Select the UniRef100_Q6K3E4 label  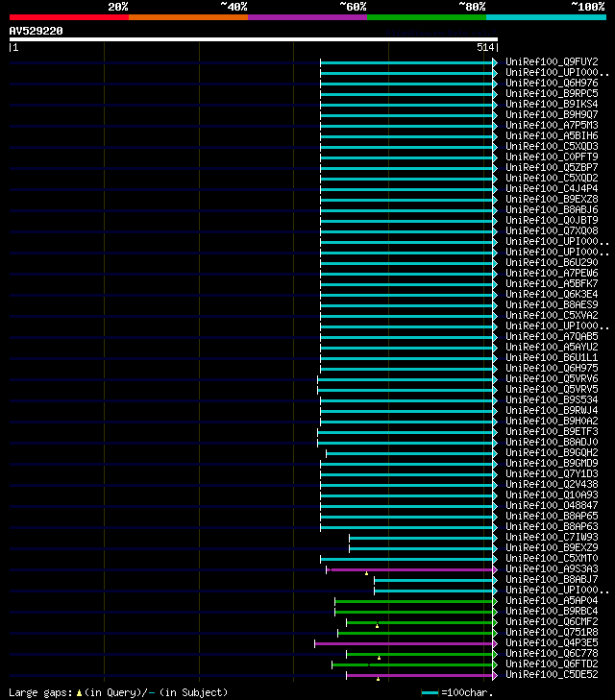[552, 294]
